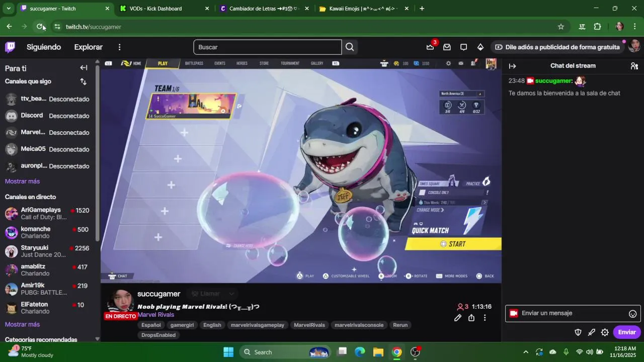The image size is (644, 362).
Task: Click the Rerun tag
Action: pyautogui.click(x=400, y=325)
